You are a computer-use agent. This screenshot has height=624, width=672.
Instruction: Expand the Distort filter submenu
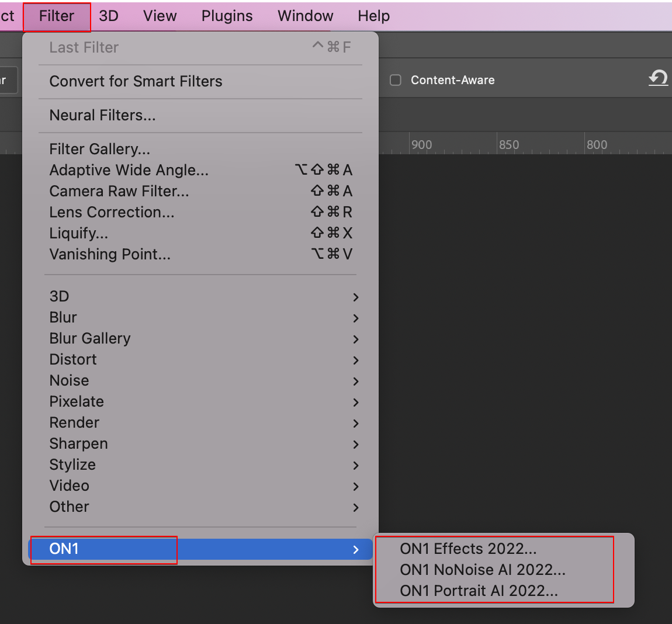[x=73, y=359]
